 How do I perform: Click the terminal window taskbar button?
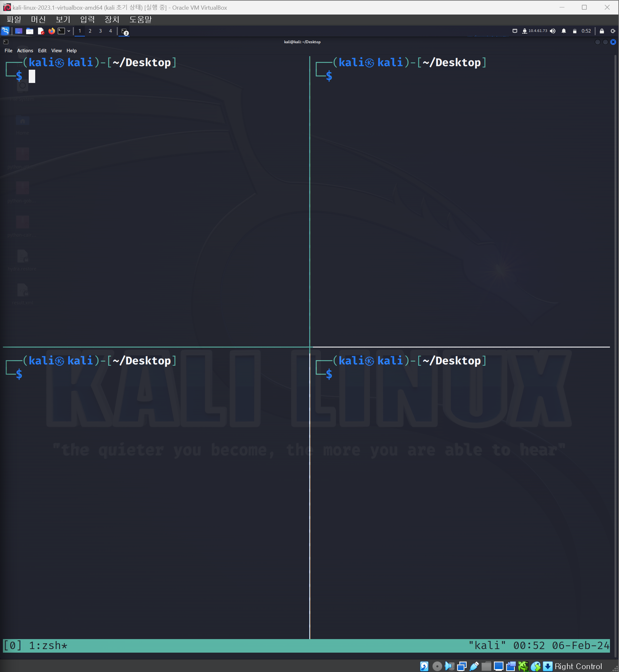click(x=125, y=32)
